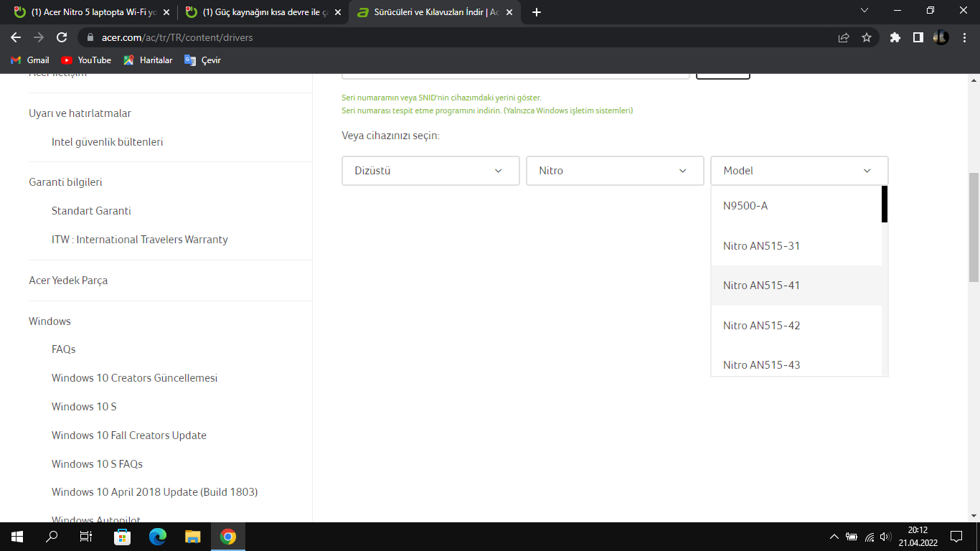Choose Nitro AN515-42 from the model list
The width and height of the screenshot is (980, 551).
click(x=796, y=326)
